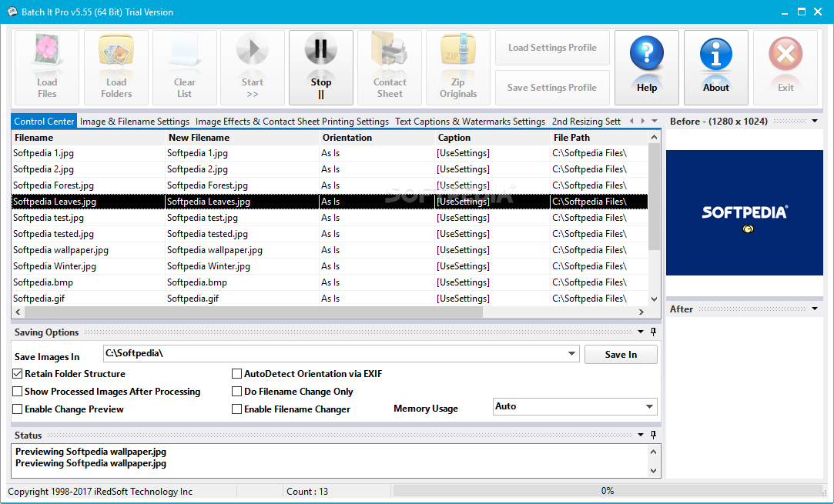Click the file list horizontal scrollbar thumb

click(x=253, y=312)
